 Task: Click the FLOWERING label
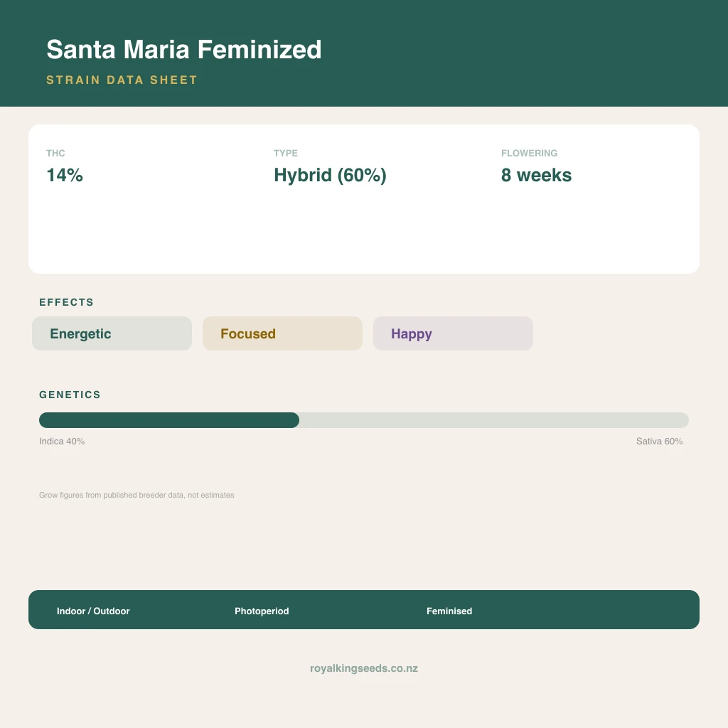pyautogui.click(x=529, y=154)
